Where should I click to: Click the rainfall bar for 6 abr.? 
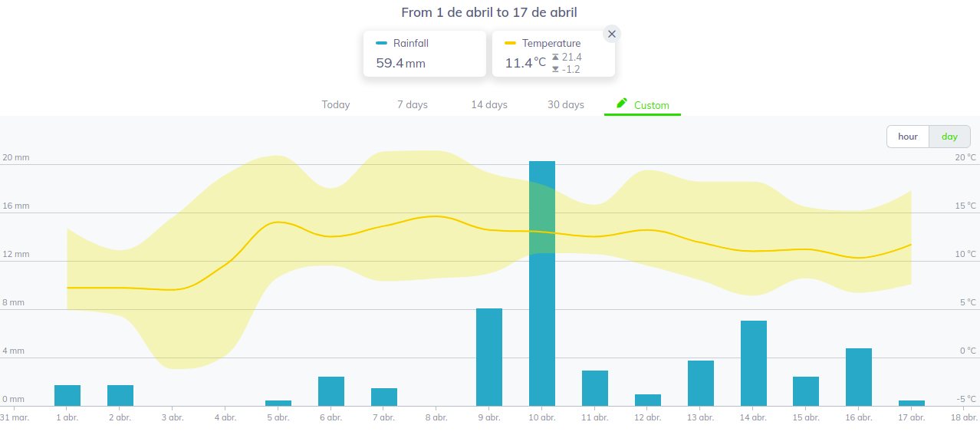point(331,391)
